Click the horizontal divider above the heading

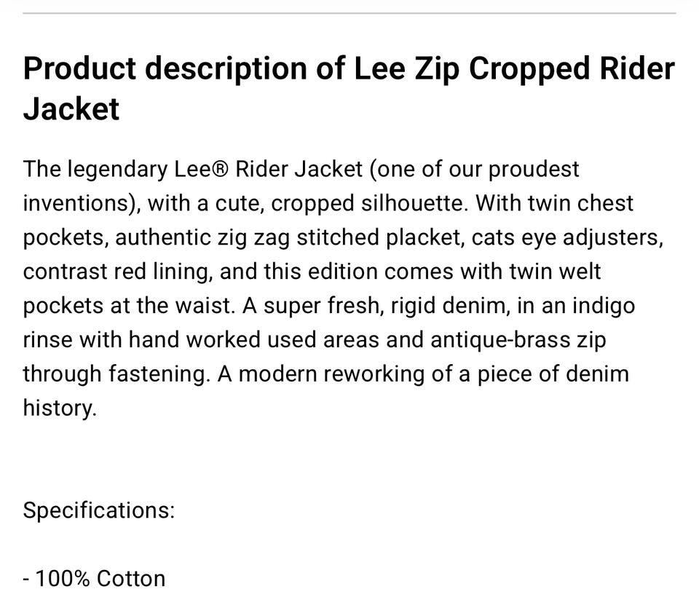click(349, 13)
